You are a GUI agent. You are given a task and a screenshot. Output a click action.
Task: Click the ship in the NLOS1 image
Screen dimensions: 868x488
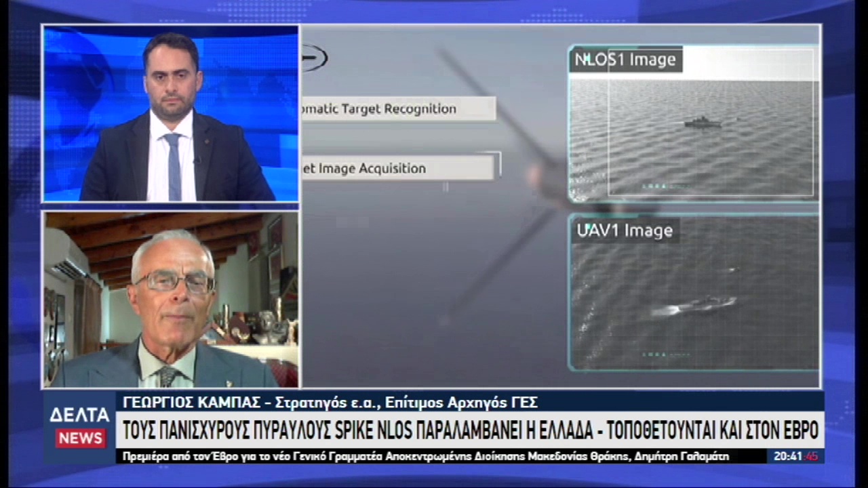click(x=703, y=123)
